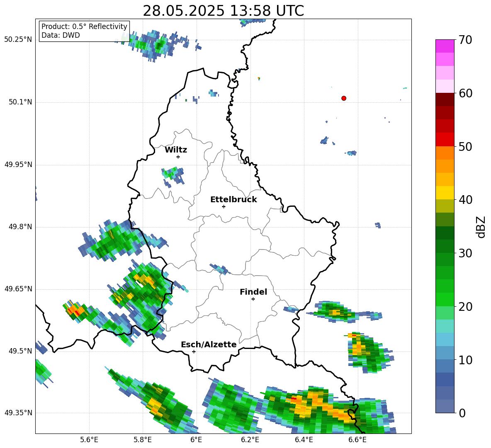Click the red-orange storm core near 49.6°N west edge
This screenshot has width=491, height=448.
75,310
